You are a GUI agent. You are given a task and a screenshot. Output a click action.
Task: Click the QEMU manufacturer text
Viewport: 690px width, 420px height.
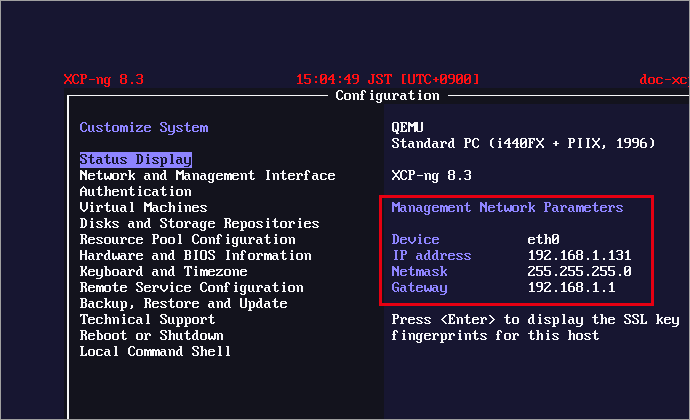[x=407, y=128]
